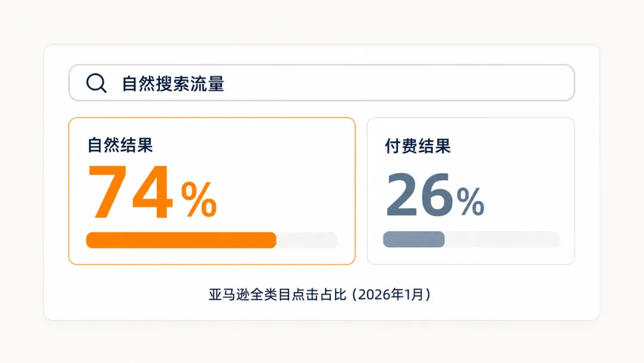Click the orange percent sign
Viewport: 644px width, 363px height.
pos(199,199)
